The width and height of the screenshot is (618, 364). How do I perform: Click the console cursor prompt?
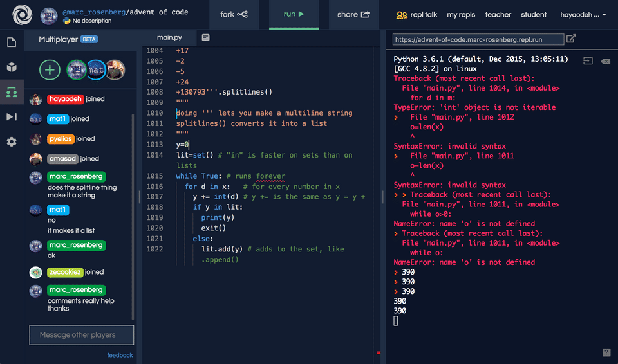[x=396, y=321]
